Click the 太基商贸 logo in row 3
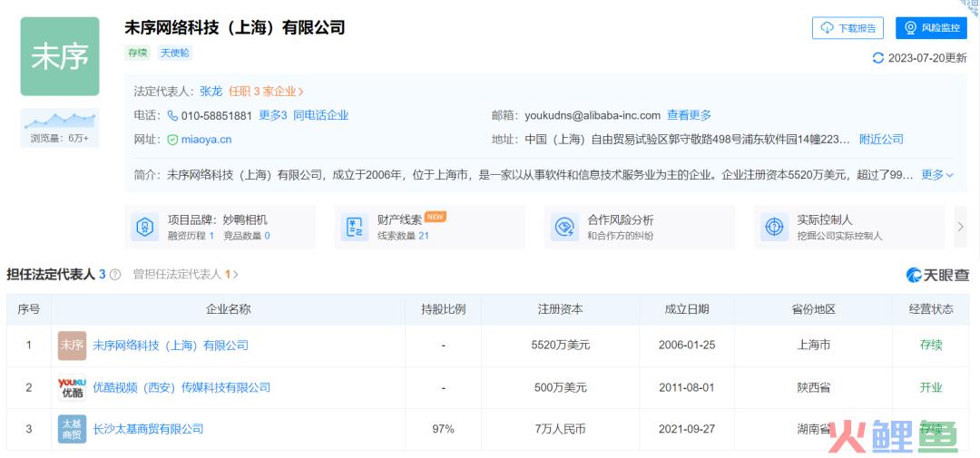Screen dimensions: 980x458 72,429
